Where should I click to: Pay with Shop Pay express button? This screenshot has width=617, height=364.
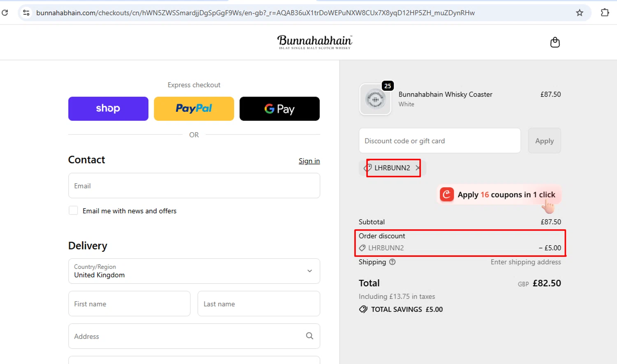pos(108,108)
